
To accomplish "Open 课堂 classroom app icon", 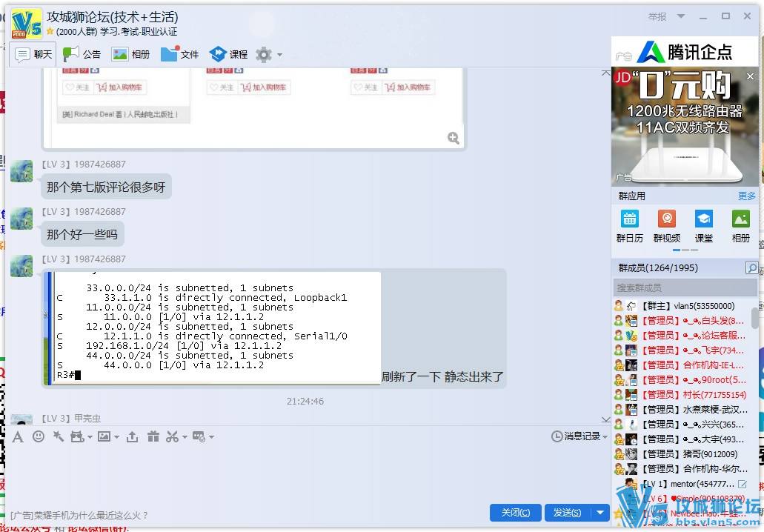I will pos(703,225).
